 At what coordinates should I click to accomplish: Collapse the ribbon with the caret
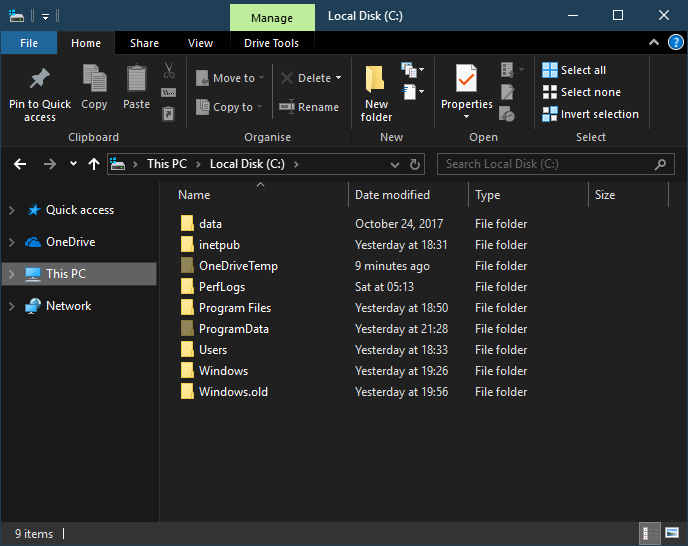pyautogui.click(x=654, y=43)
